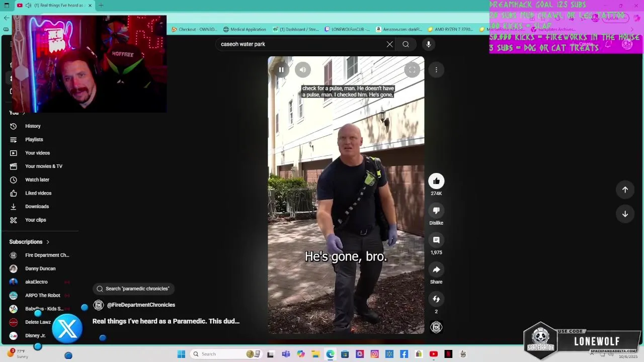The image size is (644, 362).
Task: Clear the search query with the X
Action: [x=389, y=44]
